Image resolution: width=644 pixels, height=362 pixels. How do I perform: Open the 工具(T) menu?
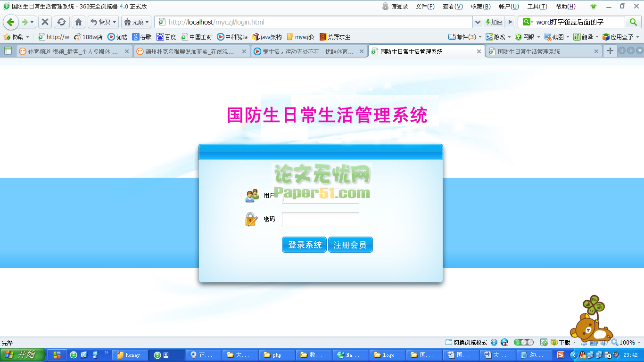537,7
